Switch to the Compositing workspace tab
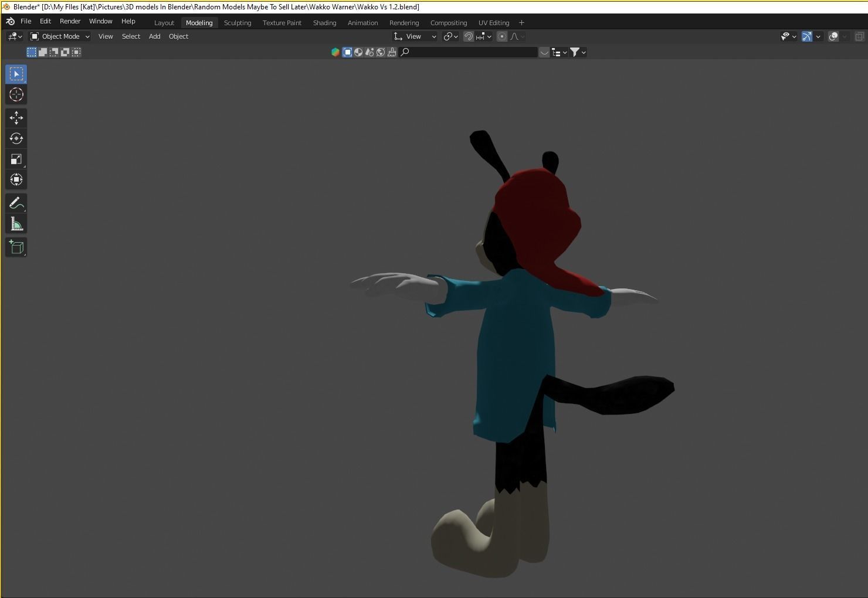The width and height of the screenshot is (868, 598). pyautogui.click(x=449, y=23)
